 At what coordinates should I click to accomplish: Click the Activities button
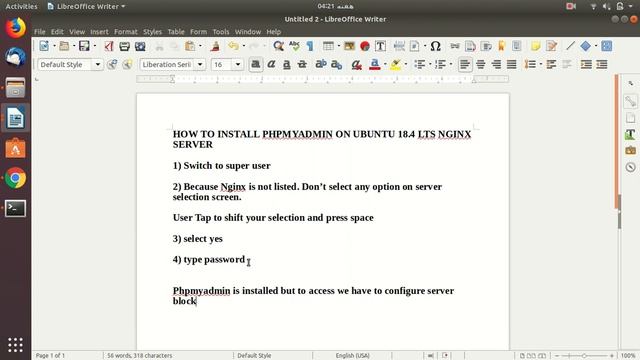pos(21,6)
